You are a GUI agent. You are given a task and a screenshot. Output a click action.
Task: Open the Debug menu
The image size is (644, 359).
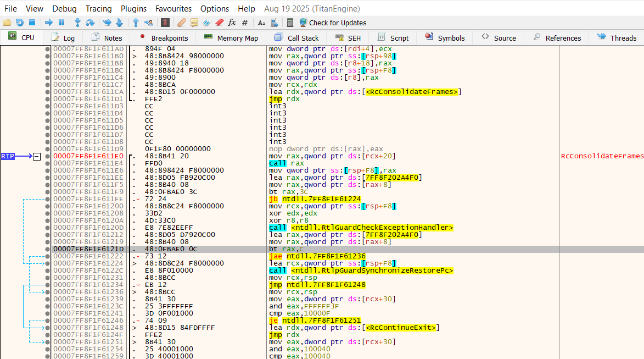(64, 9)
